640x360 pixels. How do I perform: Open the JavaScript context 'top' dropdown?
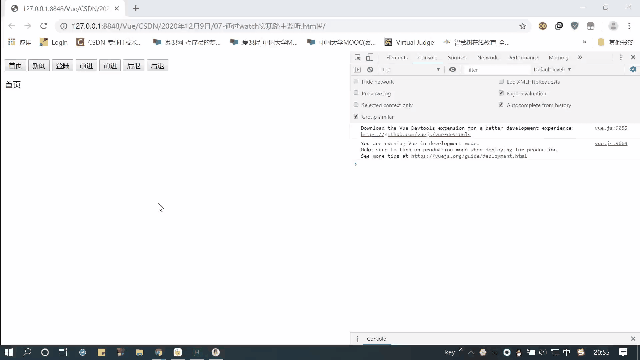[x=411, y=70]
